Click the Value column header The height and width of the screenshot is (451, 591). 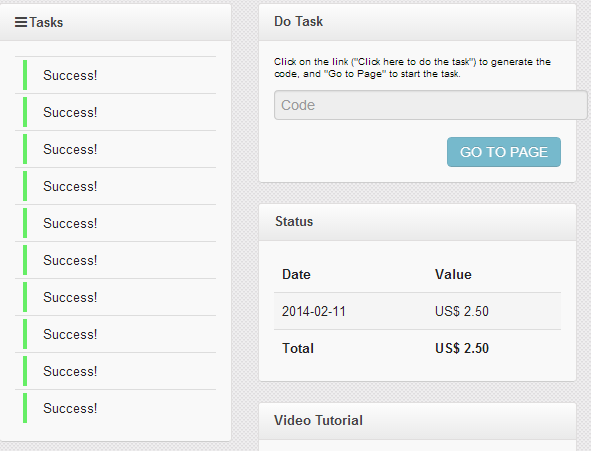[453, 274]
